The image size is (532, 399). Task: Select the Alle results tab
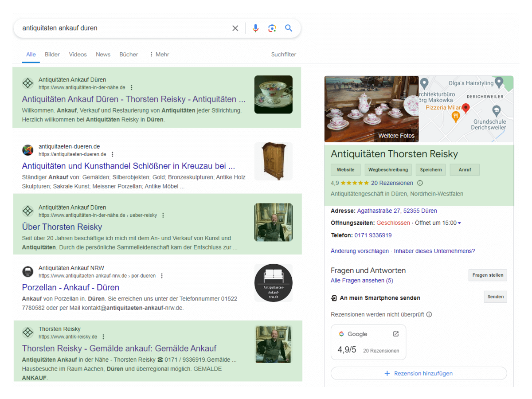(31, 55)
